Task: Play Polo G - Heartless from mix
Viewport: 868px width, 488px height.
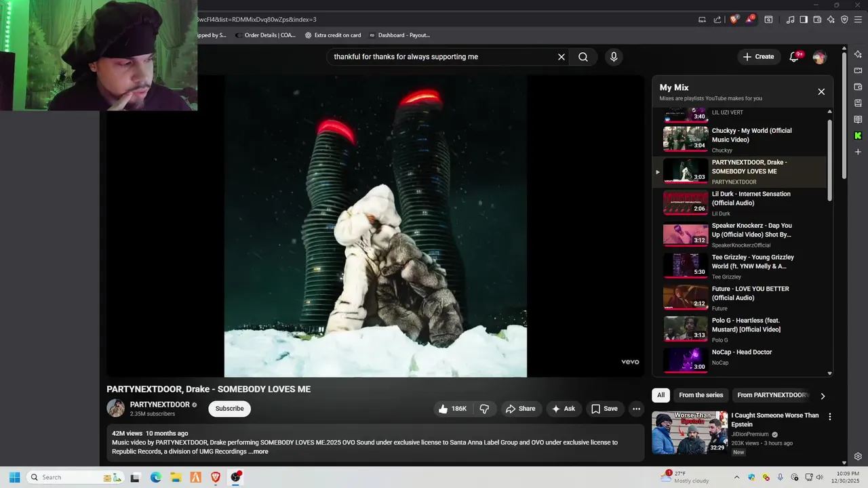Action: (x=739, y=329)
